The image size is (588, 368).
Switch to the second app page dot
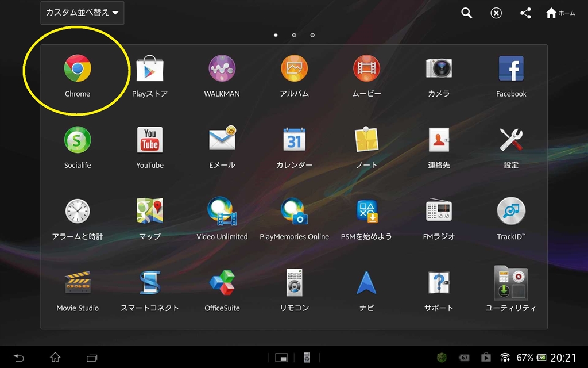294,35
